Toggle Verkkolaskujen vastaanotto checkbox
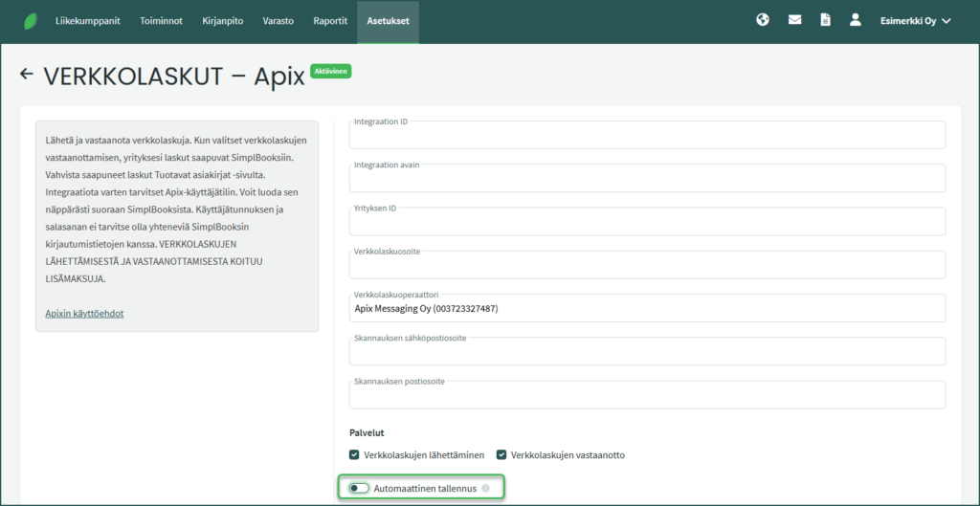 point(501,455)
